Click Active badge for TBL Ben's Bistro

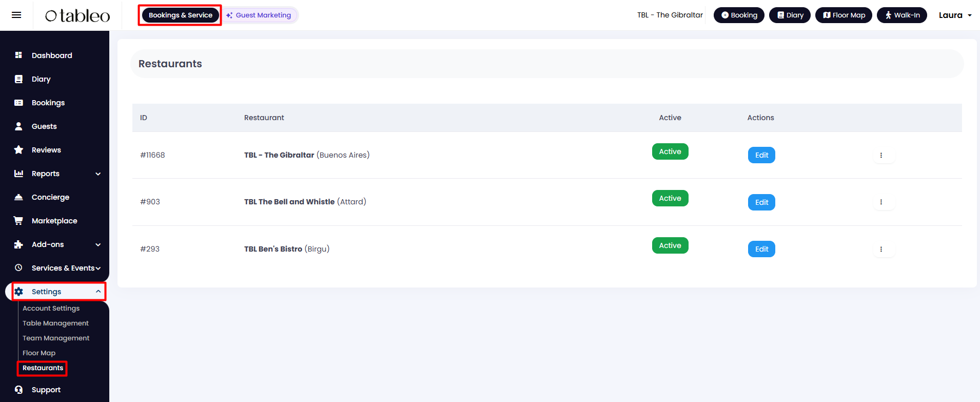670,245
